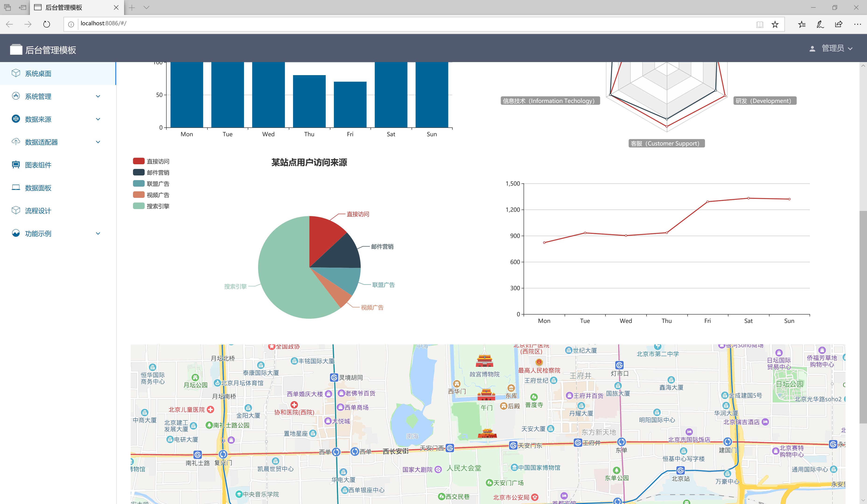Viewport: 867px width, 504px height.
Task: Expand the 系统管理 submenu chevron
Action: (x=98, y=96)
